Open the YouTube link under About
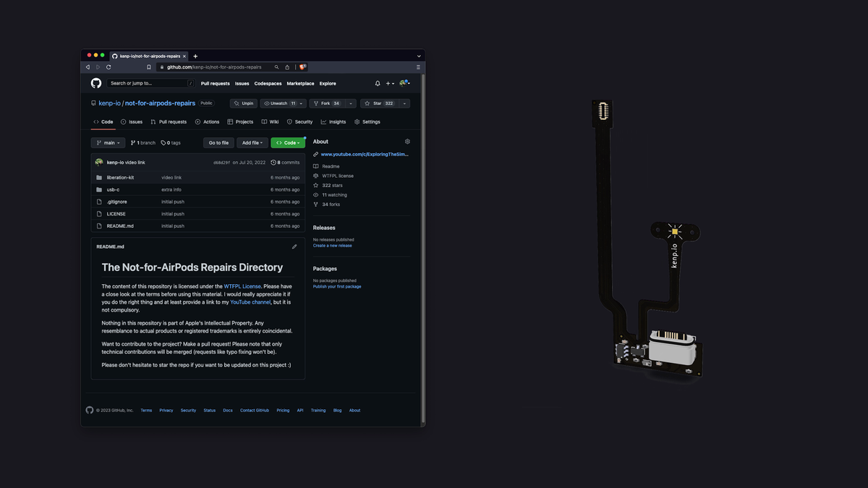The height and width of the screenshot is (488, 868). click(365, 154)
